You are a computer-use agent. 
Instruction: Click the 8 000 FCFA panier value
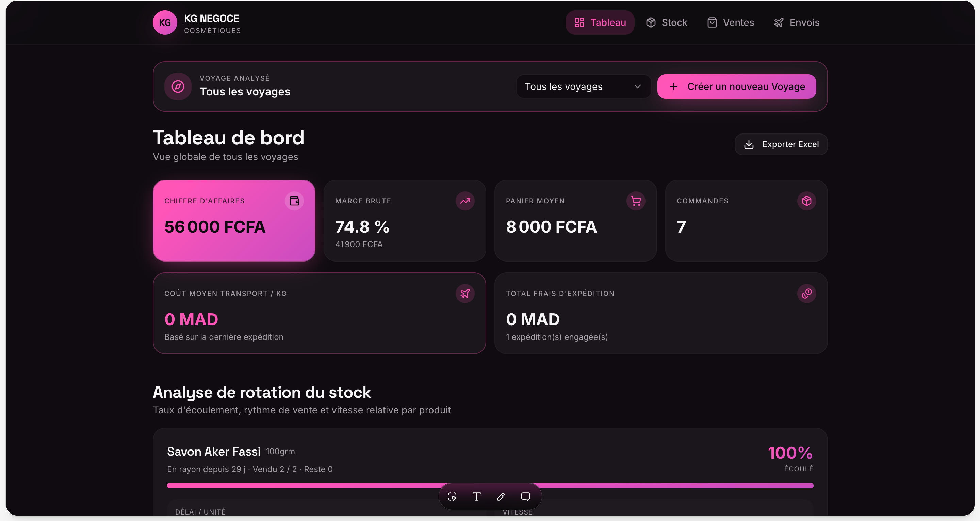[551, 226]
